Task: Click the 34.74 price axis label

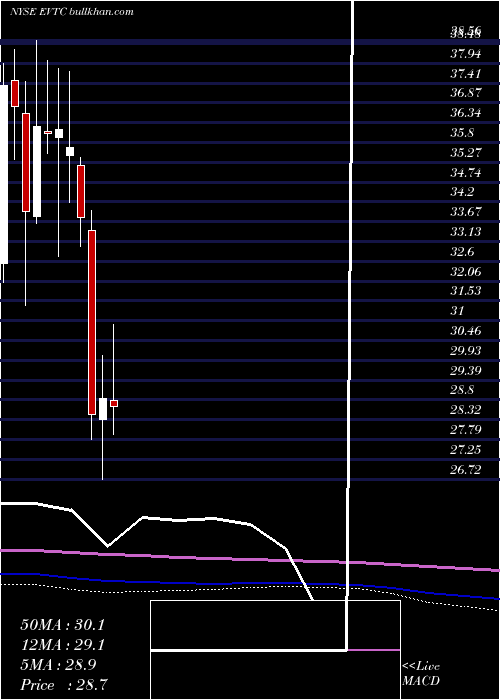Action: 466,172
